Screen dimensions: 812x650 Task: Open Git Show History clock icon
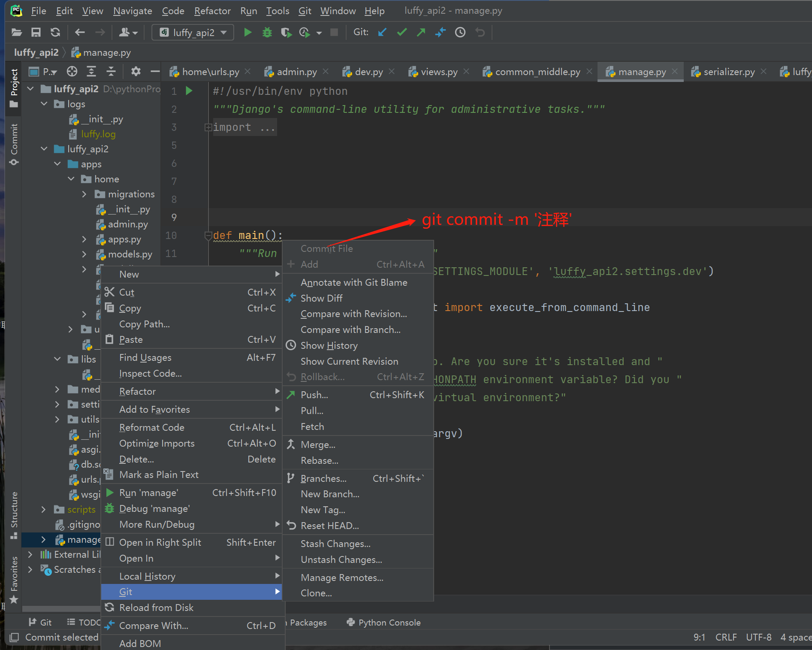(460, 32)
